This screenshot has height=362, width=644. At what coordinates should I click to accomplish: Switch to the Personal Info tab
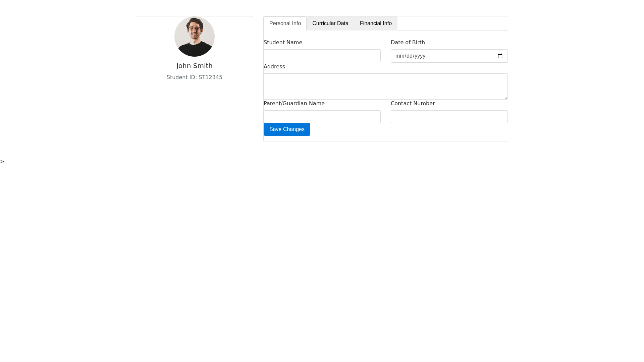pyautogui.click(x=285, y=23)
